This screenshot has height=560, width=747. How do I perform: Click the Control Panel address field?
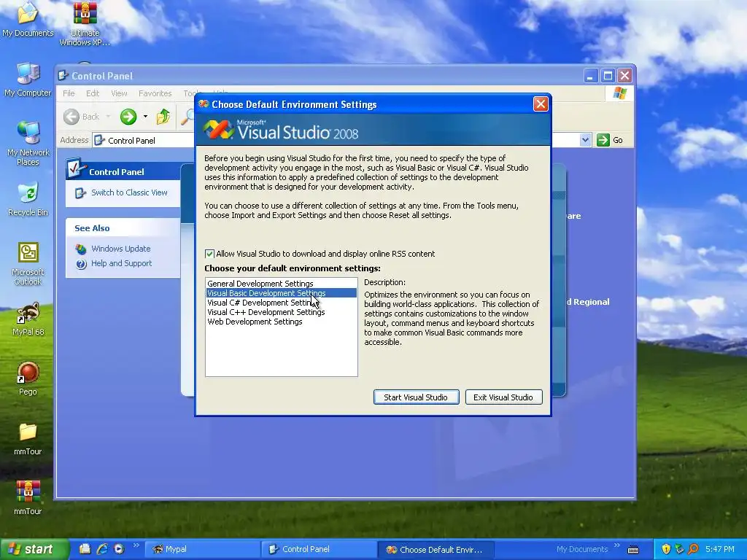coord(341,140)
